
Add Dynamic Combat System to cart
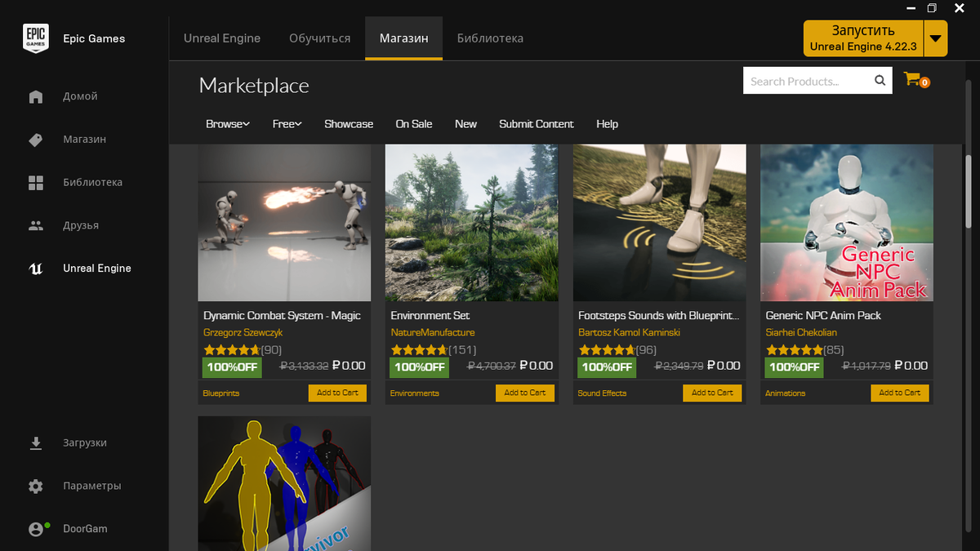point(338,393)
